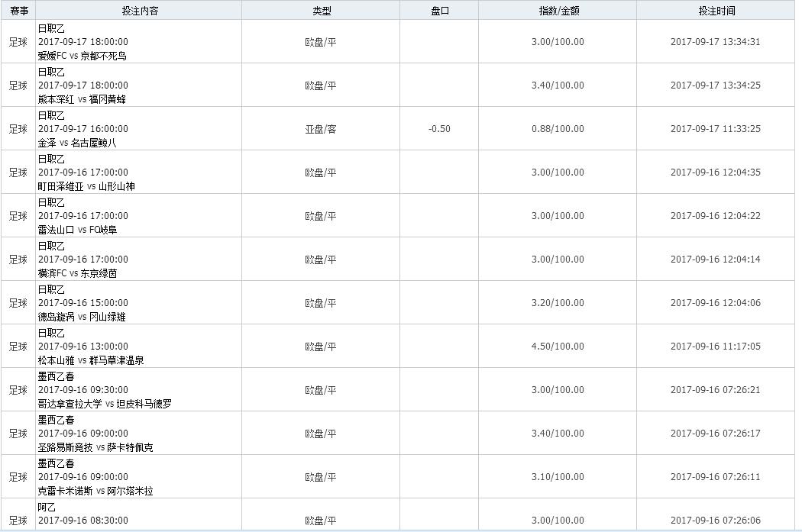Select the match 金泽 vs 名古屋鲸八
Image resolution: width=802 pixels, height=532 pixels.
(x=77, y=143)
